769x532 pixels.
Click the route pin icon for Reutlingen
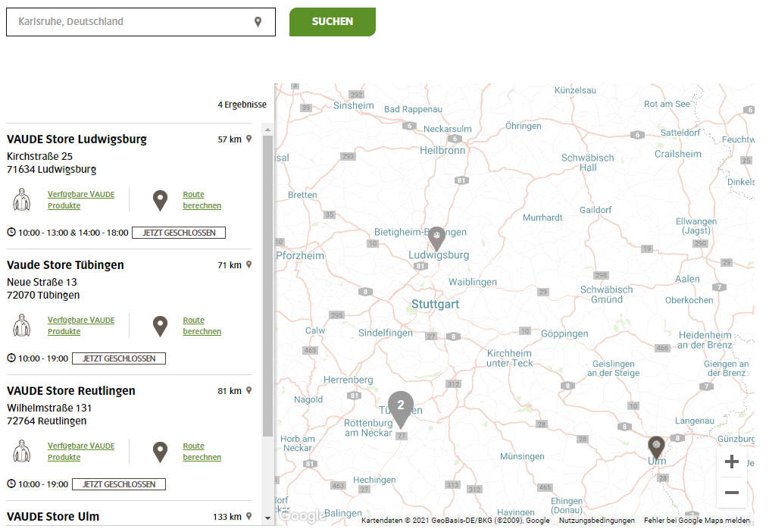coord(161,452)
